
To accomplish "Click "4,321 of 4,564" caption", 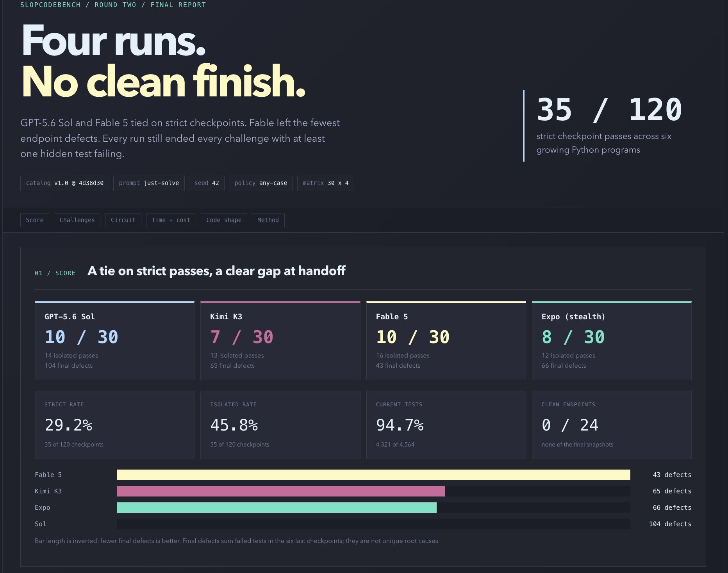I will tap(395, 445).
